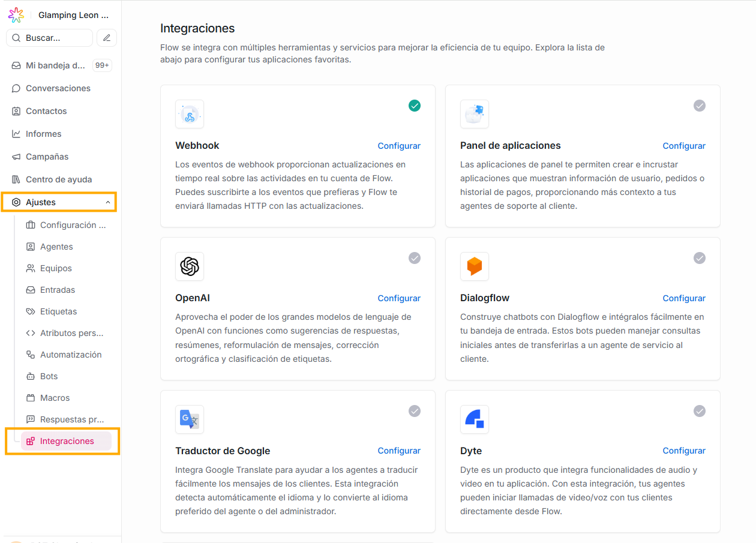This screenshot has width=756, height=543.
Task: Click the compose new conversation pencil icon
Action: tap(107, 38)
